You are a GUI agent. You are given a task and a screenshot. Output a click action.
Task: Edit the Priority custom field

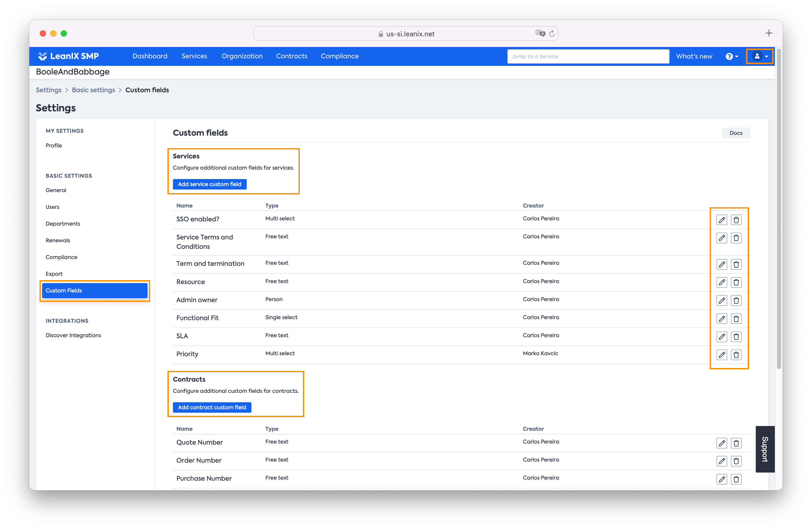721,355
